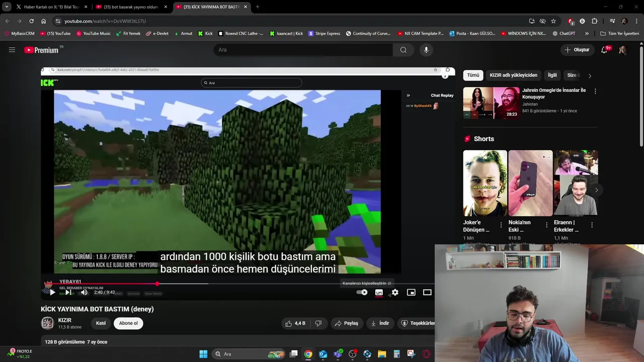Open Kick bookmark

tap(205, 34)
